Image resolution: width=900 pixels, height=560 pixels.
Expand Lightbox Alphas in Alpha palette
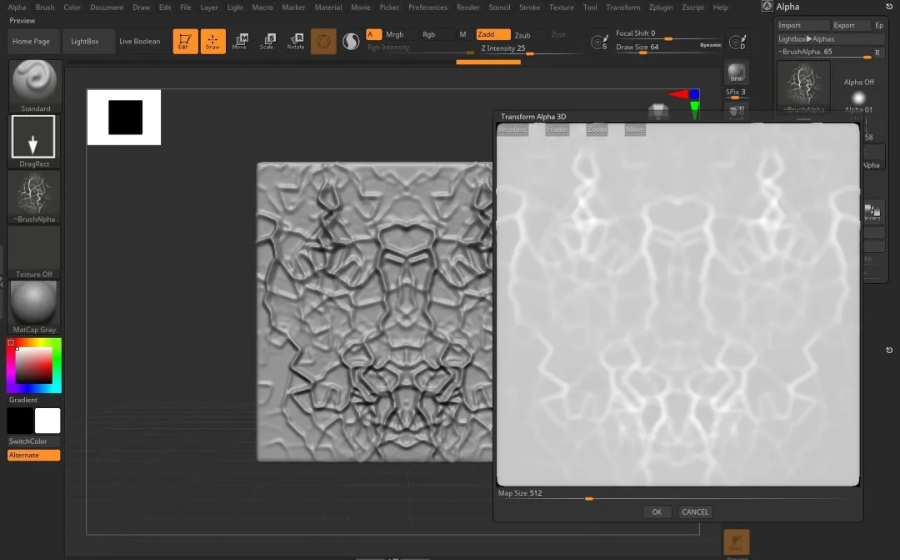(830, 39)
